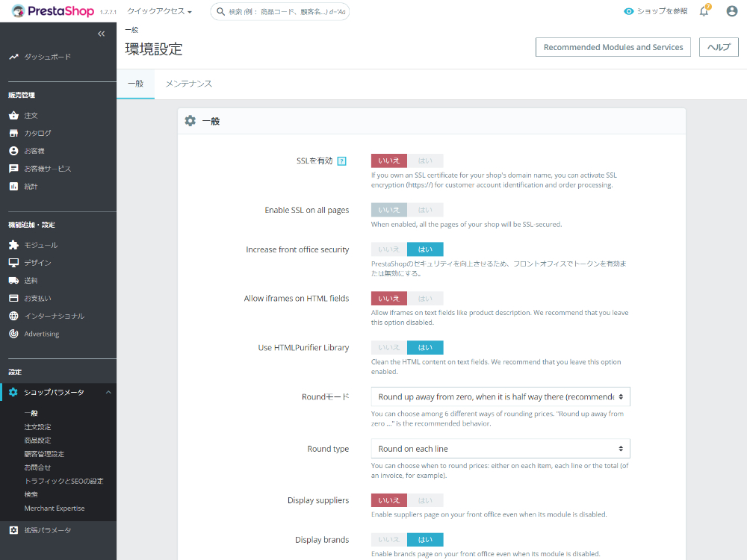Click the search magnifier icon
Viewport: 747px width, 560px height.
click(x=220, y=11)
